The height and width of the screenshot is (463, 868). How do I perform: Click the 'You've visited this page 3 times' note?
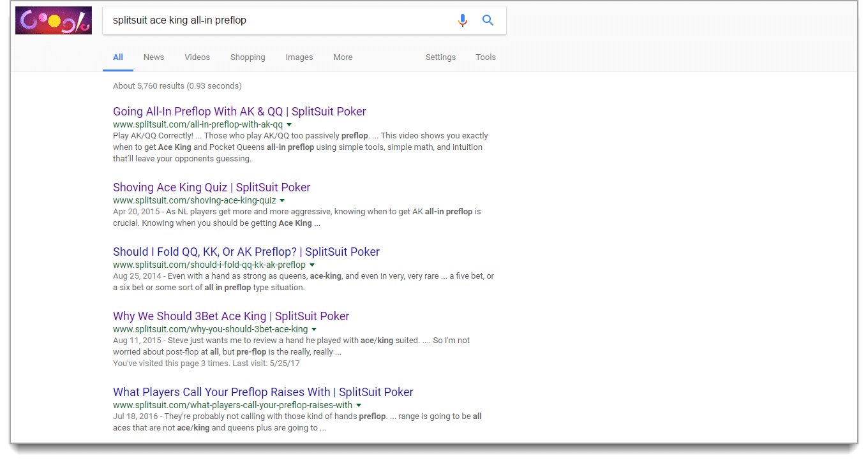(x=206, y=364)
